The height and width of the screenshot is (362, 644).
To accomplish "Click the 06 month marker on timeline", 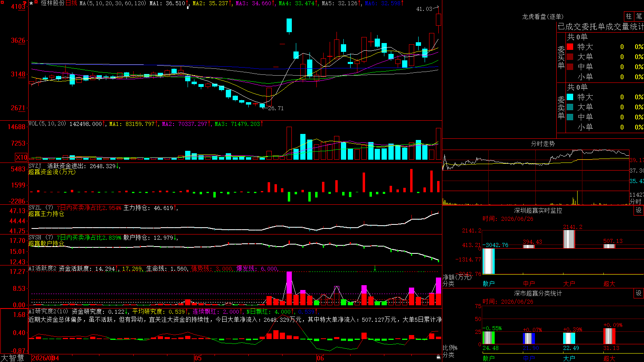I will (x=320, y=358).
